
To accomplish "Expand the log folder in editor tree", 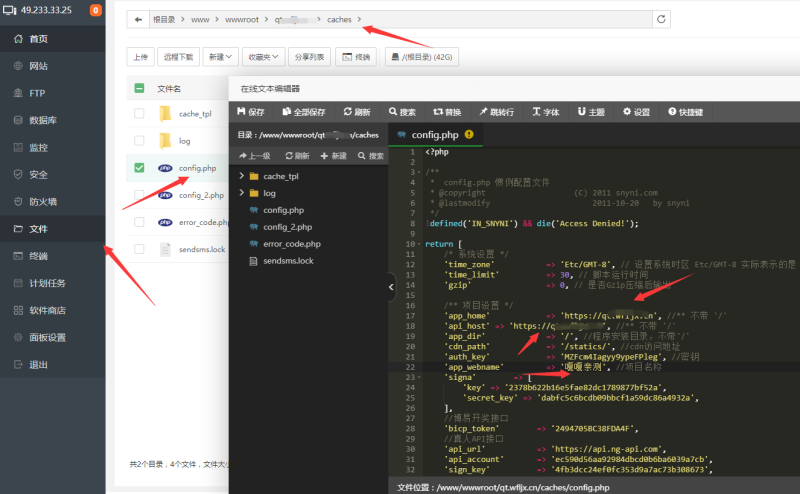I will (x=241, y=193).
